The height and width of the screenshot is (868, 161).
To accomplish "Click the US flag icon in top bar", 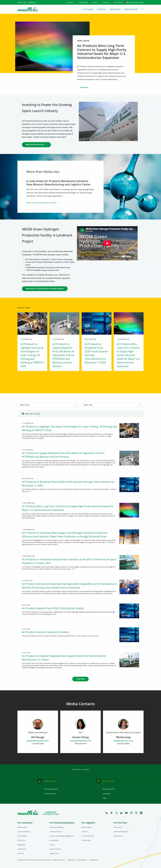I will pos(127,2).
